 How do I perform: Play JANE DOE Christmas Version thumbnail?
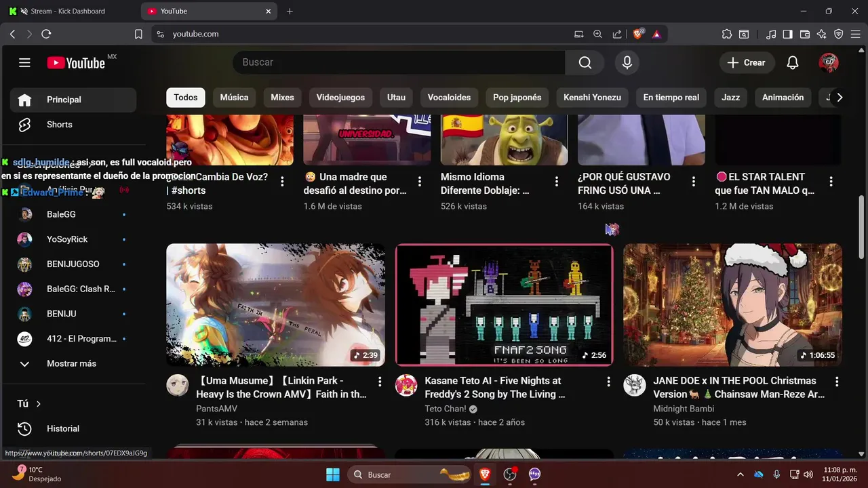(x=733, y=305)
